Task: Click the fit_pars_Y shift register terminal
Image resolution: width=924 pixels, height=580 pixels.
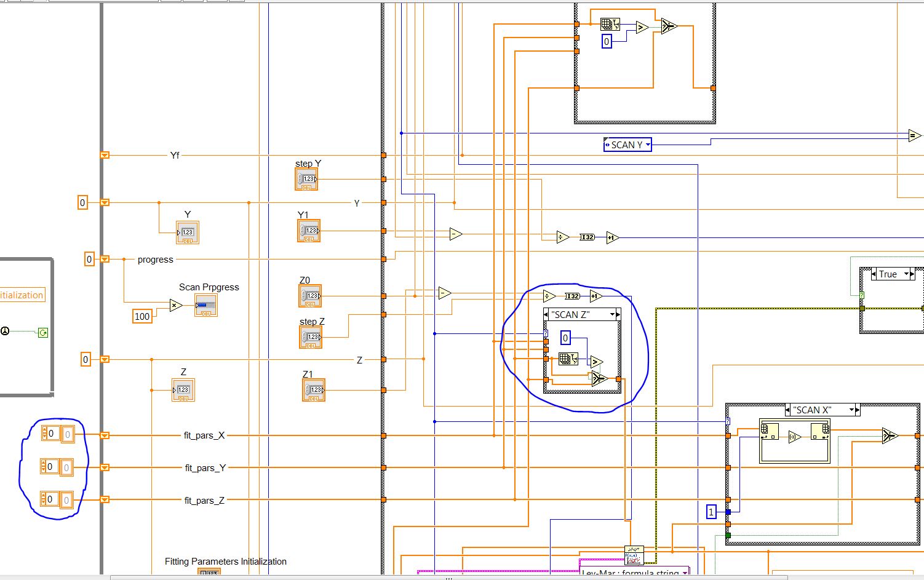Action: 105,467
